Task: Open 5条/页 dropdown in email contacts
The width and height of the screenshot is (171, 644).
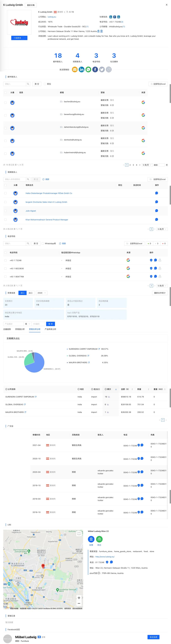Action: click(x=147, y=165)
